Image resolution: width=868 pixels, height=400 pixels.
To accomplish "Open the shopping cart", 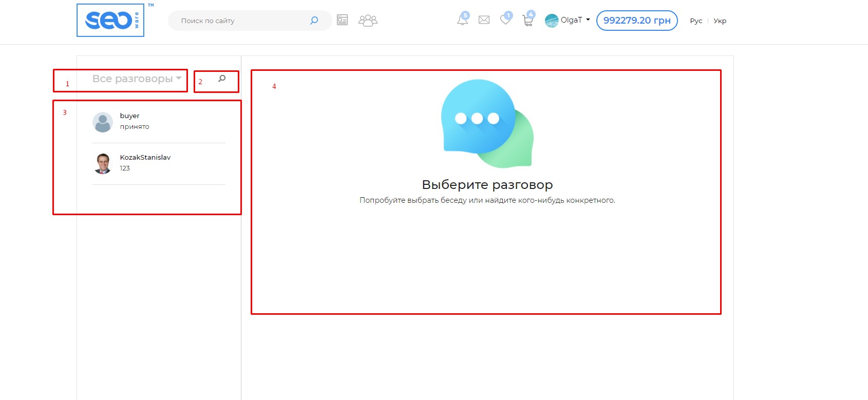I will [527, 21].
